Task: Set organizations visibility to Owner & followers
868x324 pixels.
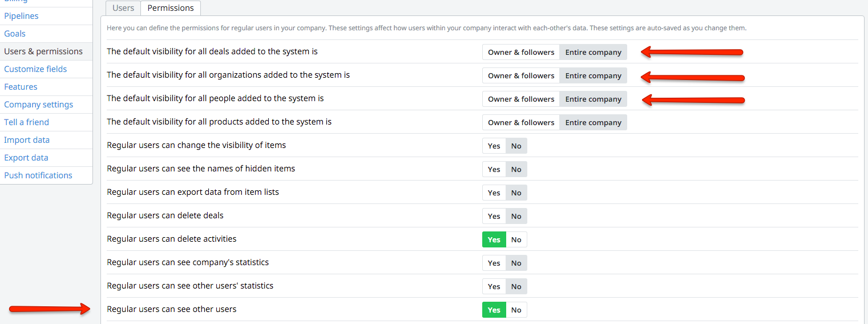Action: [x=521, y=75]
